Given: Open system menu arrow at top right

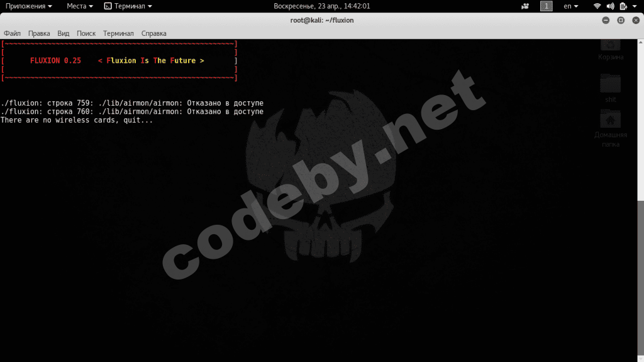Looking at the screenshot, I should point(635,6).
